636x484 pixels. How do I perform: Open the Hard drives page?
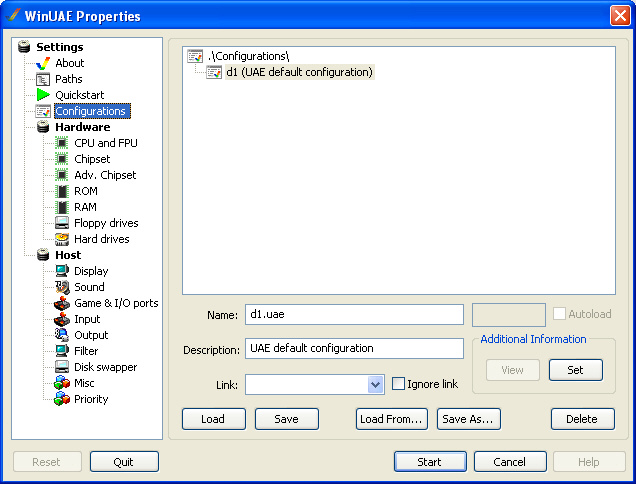click(x=102, y=239)
